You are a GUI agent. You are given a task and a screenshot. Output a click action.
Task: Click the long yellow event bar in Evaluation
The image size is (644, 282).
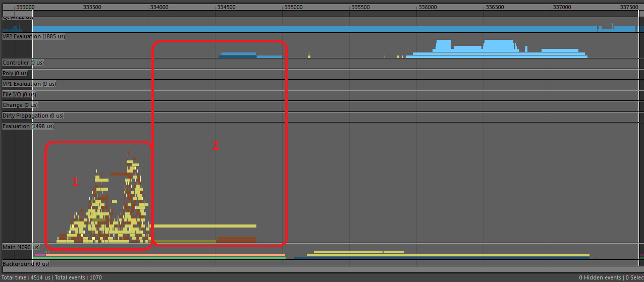click(x=204, y=226)
